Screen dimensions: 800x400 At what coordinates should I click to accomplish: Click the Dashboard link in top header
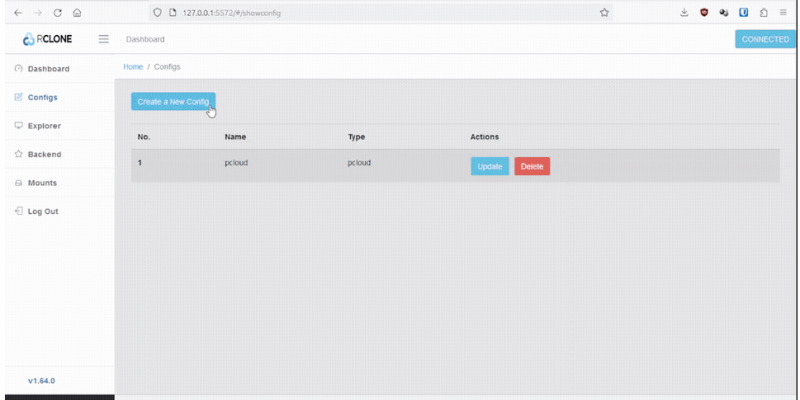[x=145, y=39]
